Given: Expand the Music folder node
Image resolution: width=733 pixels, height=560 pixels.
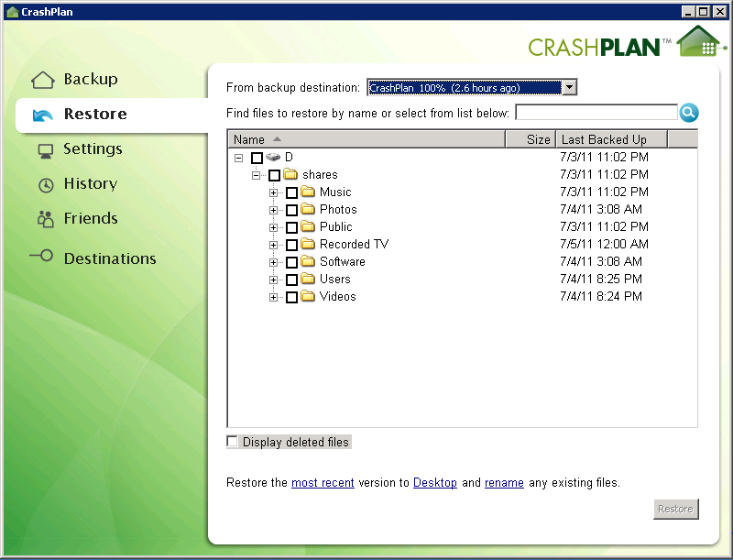Looking at the screenshot, I should [x=273, y=192].
